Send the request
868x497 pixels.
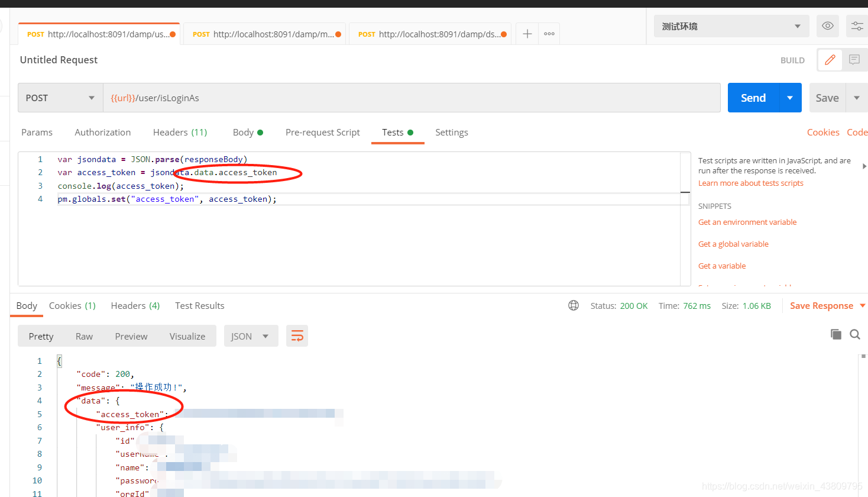tap(753, 98)
